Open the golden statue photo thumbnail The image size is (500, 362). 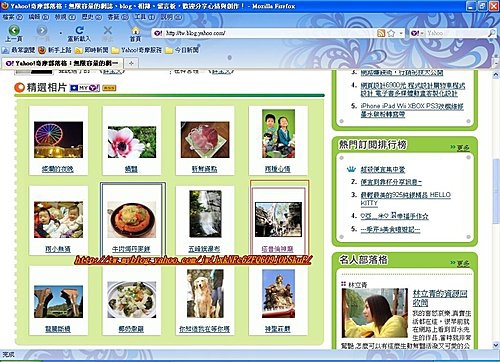click(278, 293)
